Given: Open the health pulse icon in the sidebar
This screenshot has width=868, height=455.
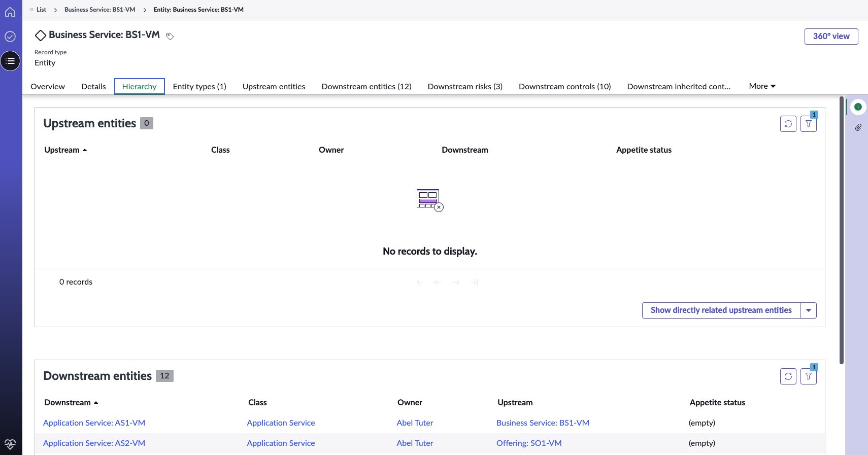Looking at the screenshot, I should click(x=10, y=445).
